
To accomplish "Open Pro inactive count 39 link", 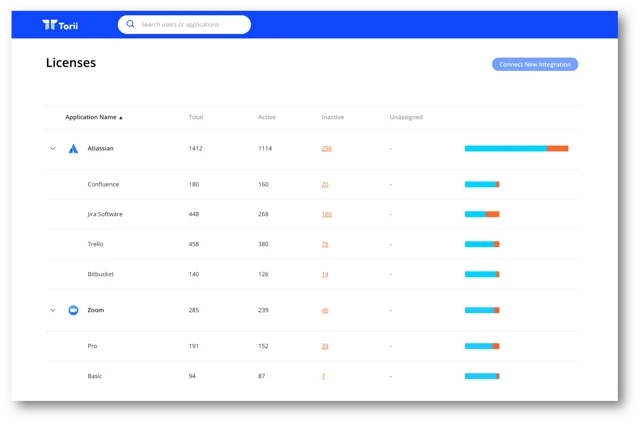I will pos(325,346).
